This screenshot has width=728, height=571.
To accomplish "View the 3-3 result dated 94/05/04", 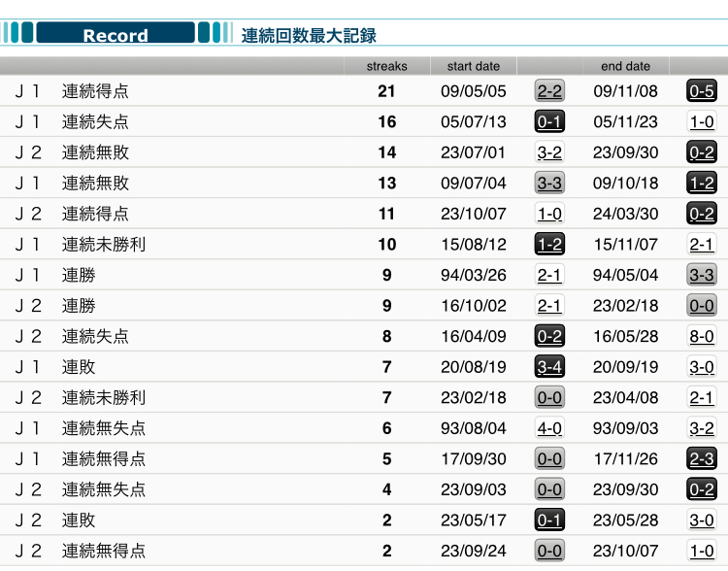I will 701,275.
